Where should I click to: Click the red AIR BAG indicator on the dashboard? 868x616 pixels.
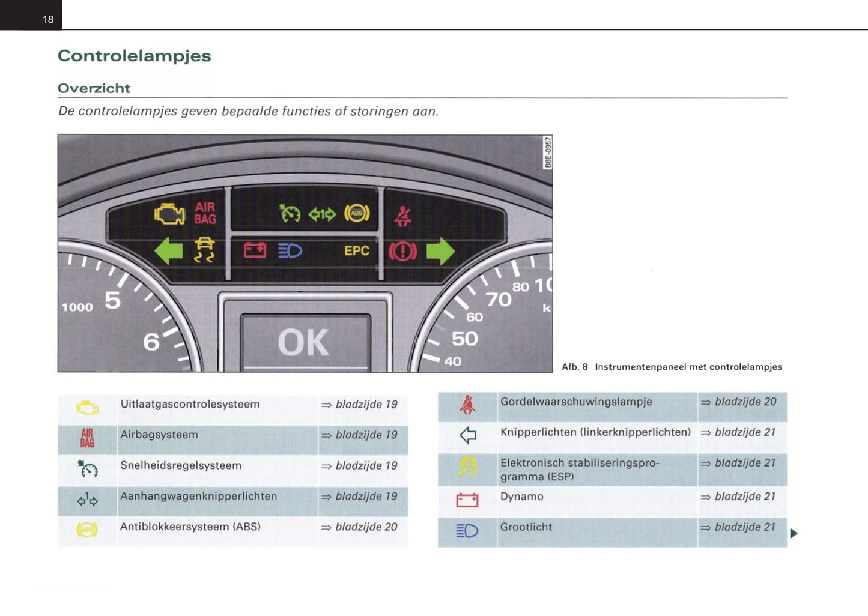pos(205,213)
